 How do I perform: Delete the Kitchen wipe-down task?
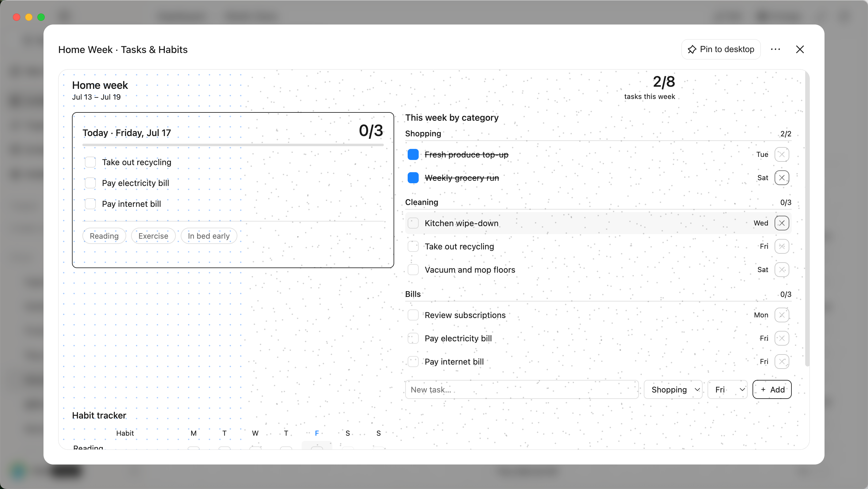pyautogui.click(x=782, y=223)
